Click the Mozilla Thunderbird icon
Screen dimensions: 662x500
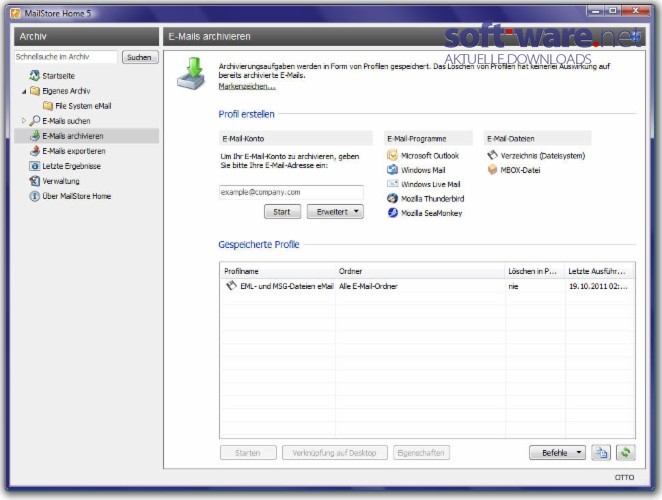click(392, 198)
